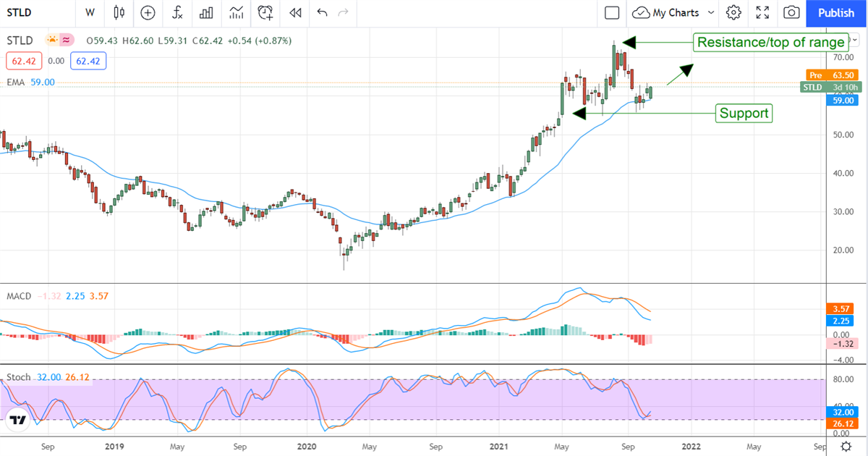Open the indicator templates icon
Screen dimensions: 868x456
pos(236,12)
